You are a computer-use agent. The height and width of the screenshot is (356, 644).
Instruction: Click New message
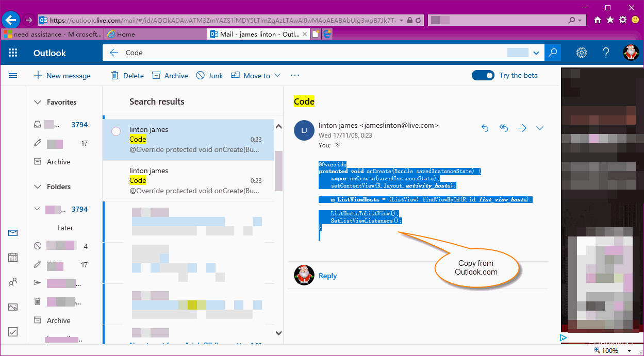click(62, 76)
